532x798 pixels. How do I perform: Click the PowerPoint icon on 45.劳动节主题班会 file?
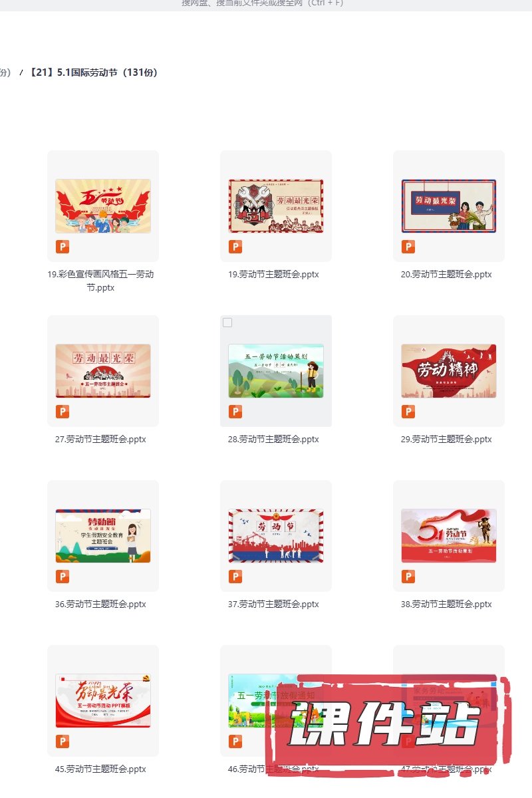point(63,741)
